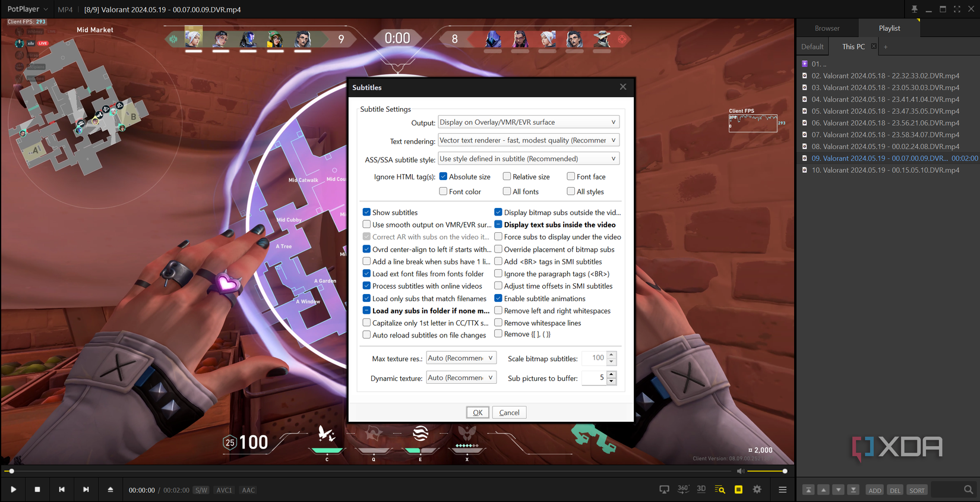Open the ASS/SSA subtitle style dropdown
Viewport: 980px width, 502px height.
(528, 159)
